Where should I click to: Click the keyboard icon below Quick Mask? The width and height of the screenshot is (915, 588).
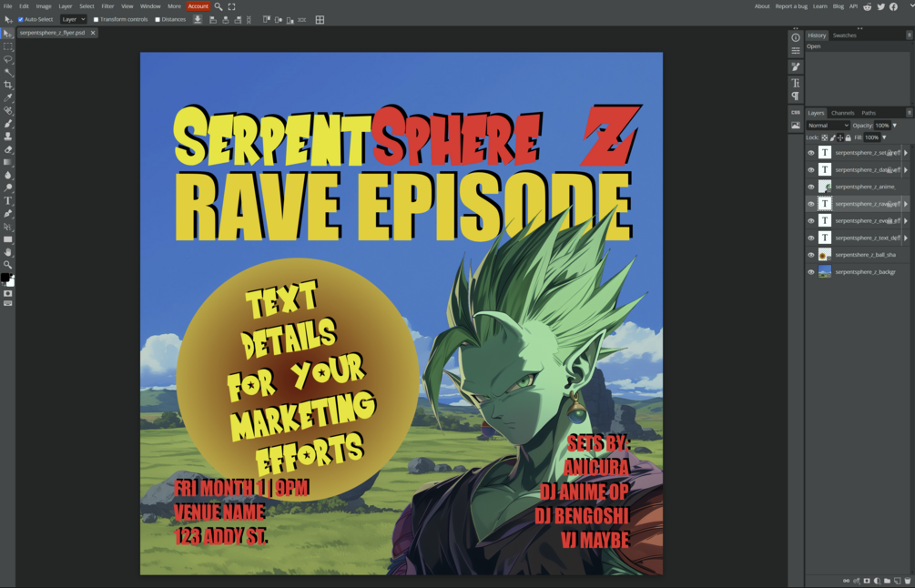tap(7, 303)
